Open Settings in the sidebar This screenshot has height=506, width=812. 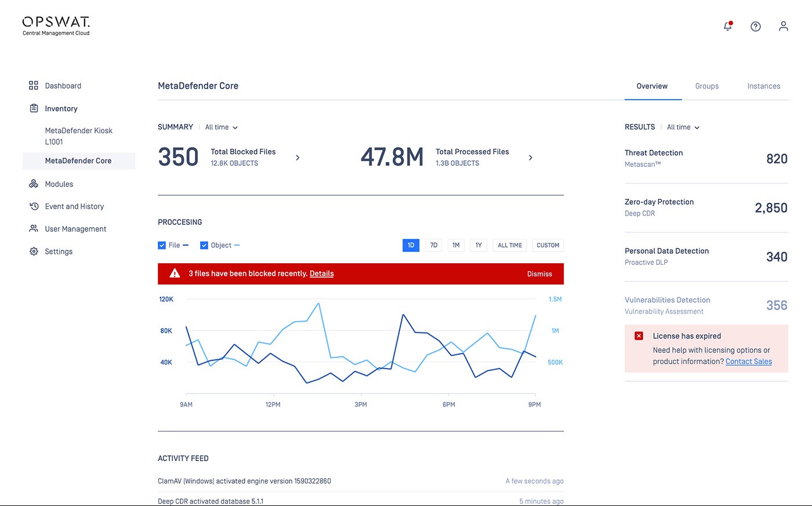click(59, 252)
